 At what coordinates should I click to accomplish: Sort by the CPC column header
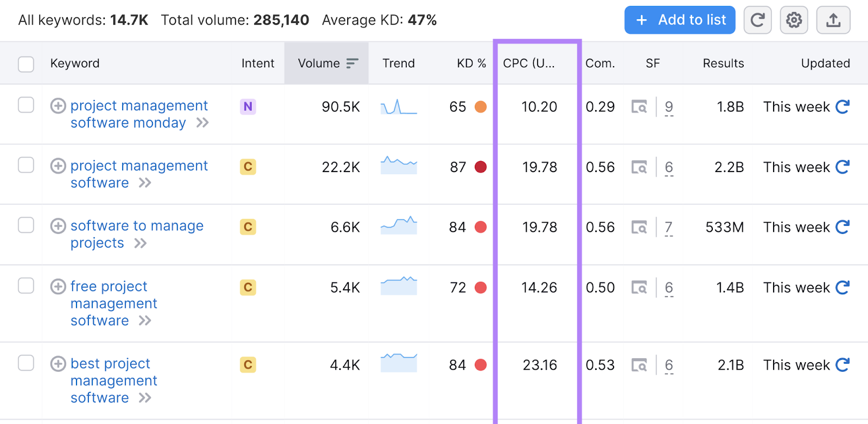pos(529,64)
